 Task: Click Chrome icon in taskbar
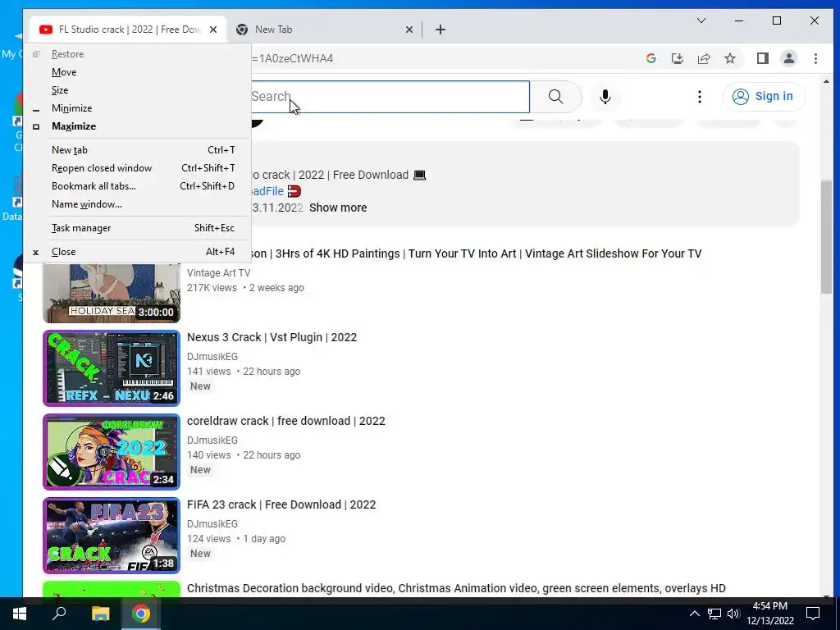coord(141,614)
